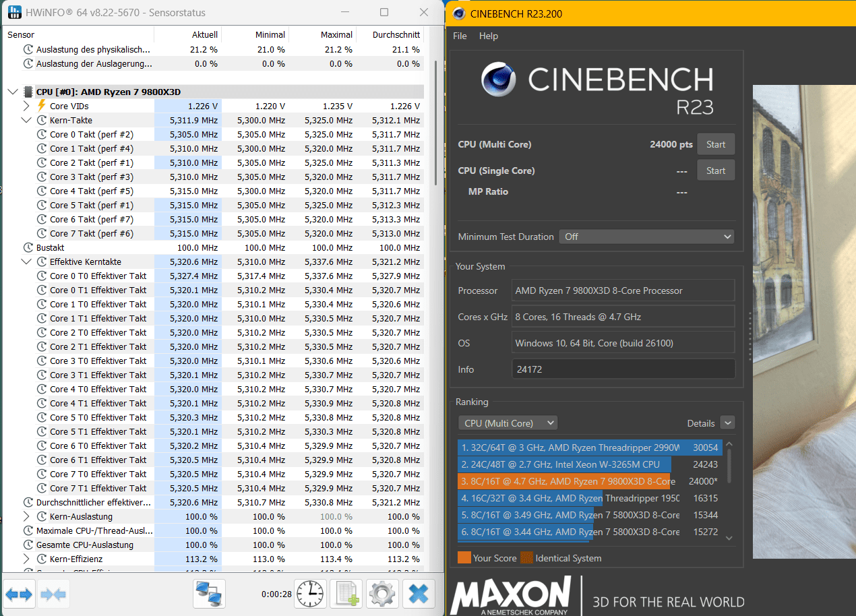Open the Help menu in Cinebench
856x616 pixels.
pyautogui.click(x=489, y=36)
